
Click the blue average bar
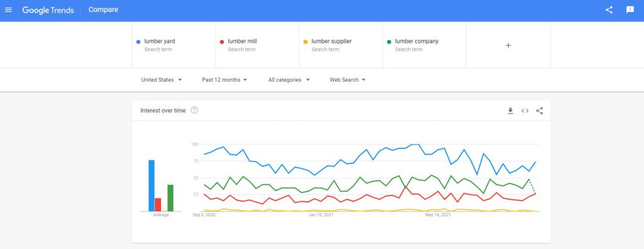(x=152, y=185)
